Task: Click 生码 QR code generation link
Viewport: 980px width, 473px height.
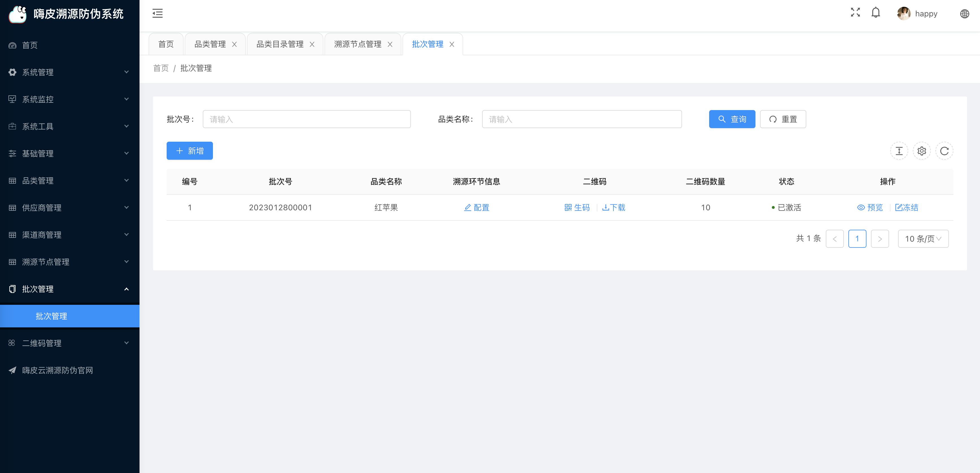Action: 577,208
